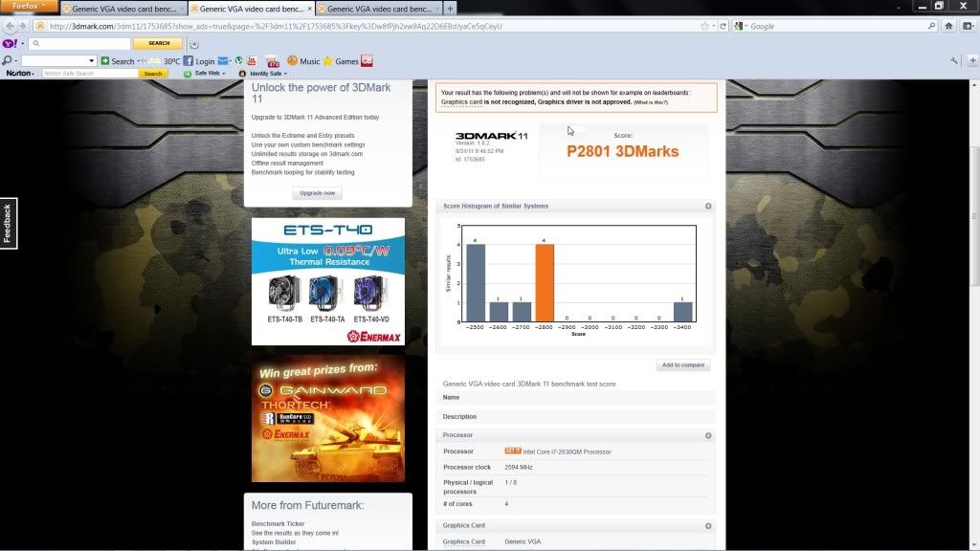The image size is (980, 551).
Task: Click the yellow Yahoo SEARCH button
Action: (x=159, y=43)
